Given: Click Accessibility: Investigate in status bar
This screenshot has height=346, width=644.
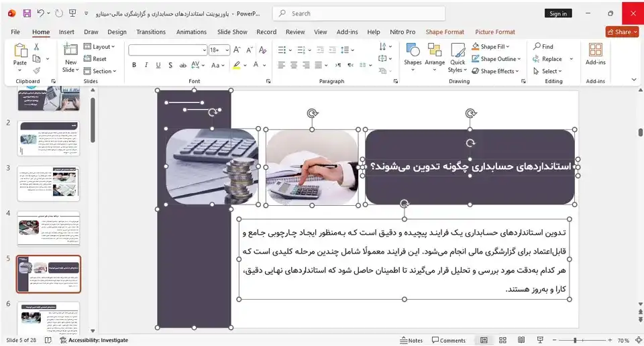Looking at the screenshot, I should 94,340.
